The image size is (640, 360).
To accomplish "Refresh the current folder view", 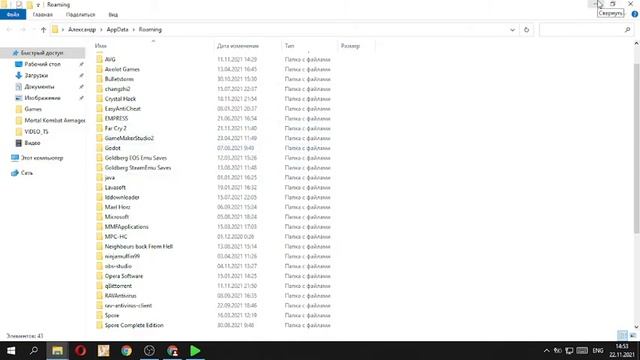I will 526,29.
